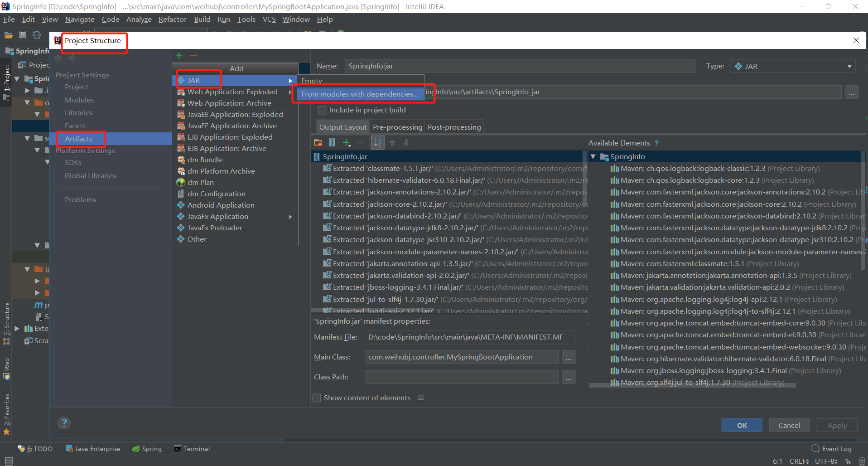
Task: Click the Create Directory icon in Output Layout
Action: click(318, 143)
